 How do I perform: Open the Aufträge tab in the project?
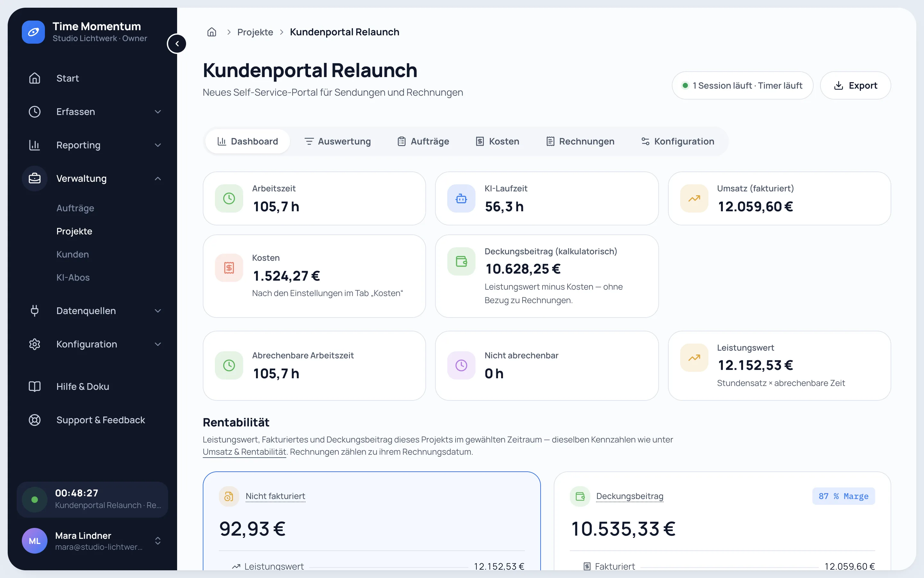(x=423, y=141)
